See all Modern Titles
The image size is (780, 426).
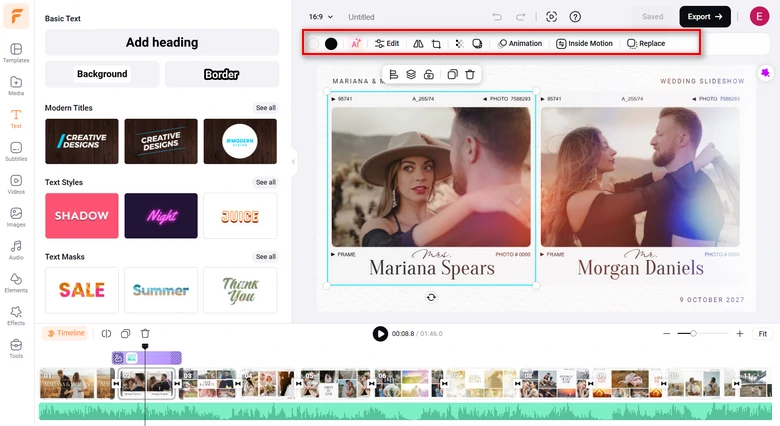coord(266,108)
